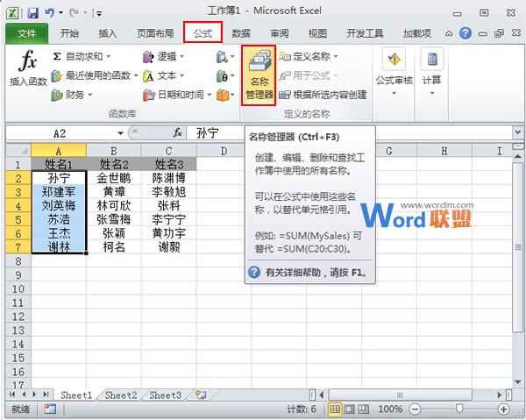Click the Formula Auditing (公式审核) icon
The width and height of the screenshot is (526, 420).
394,68
